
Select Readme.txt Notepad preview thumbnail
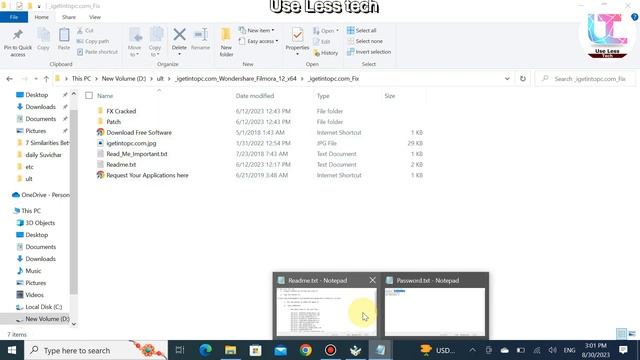(327, 312)
